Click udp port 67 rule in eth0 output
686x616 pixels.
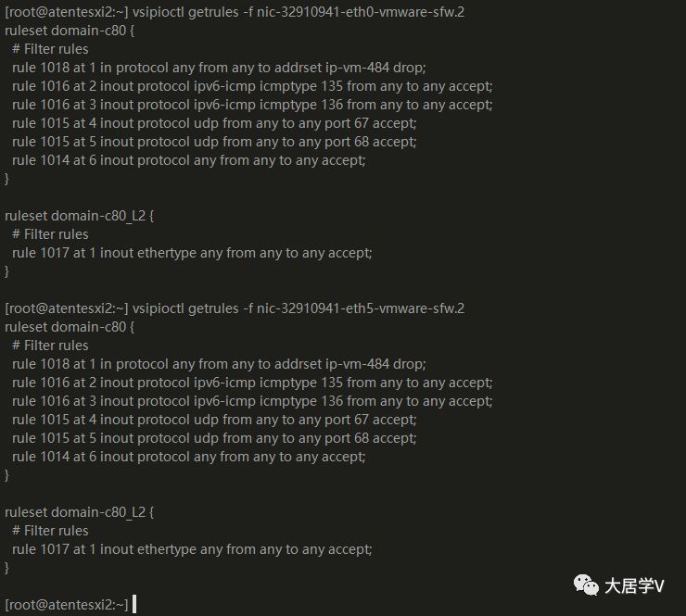click(x=214, y=123)
